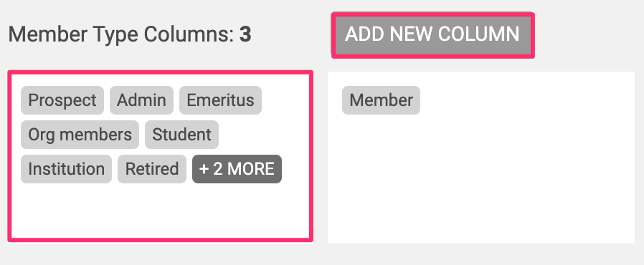Show hidden tags via the dark MORE badge

pyautogui.click(x=237, y=169)
